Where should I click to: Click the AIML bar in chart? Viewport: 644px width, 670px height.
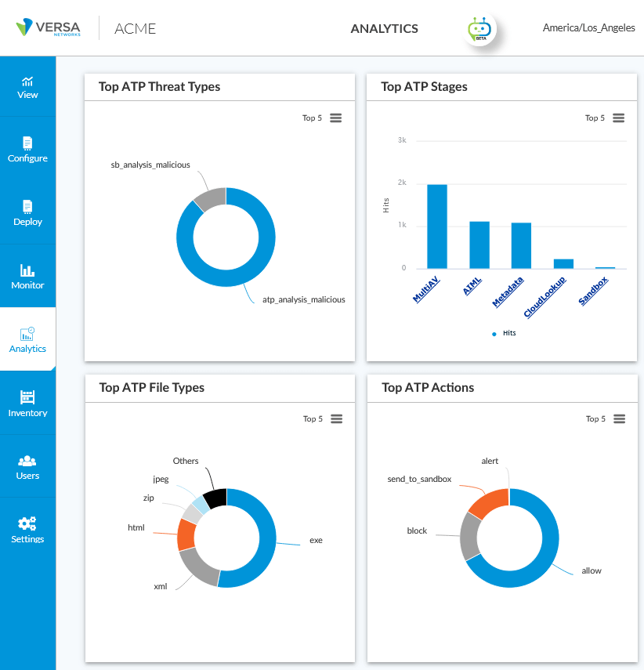[479, 244]
